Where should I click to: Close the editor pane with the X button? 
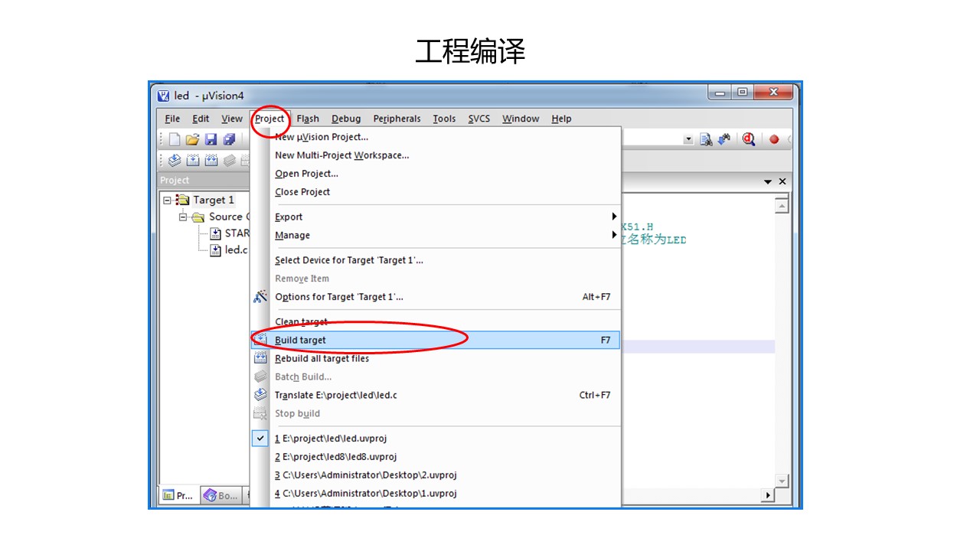(782, 181)
